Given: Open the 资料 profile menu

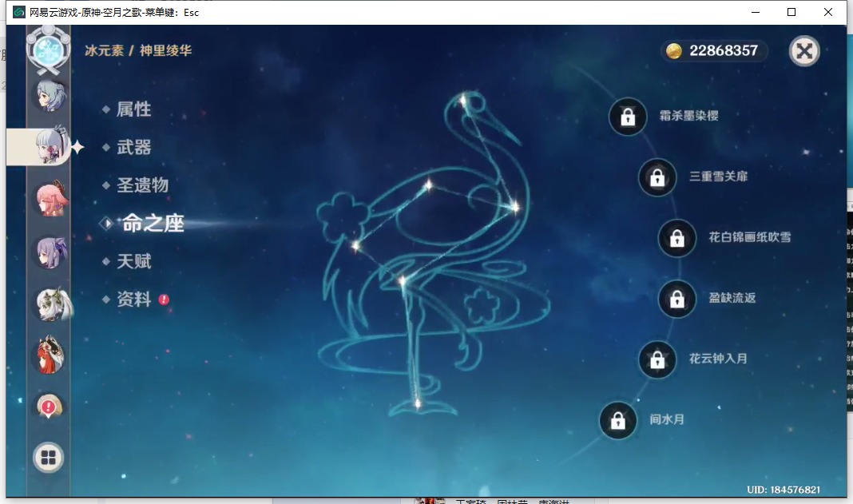Looking at the screenshot, I should (x=133, y=300).
